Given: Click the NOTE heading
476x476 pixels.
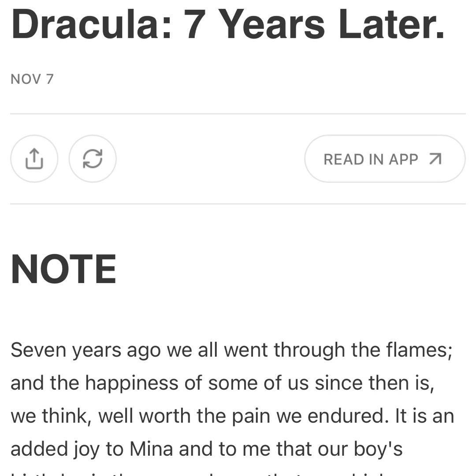Looking at the screenshot, I should (63, 269).
